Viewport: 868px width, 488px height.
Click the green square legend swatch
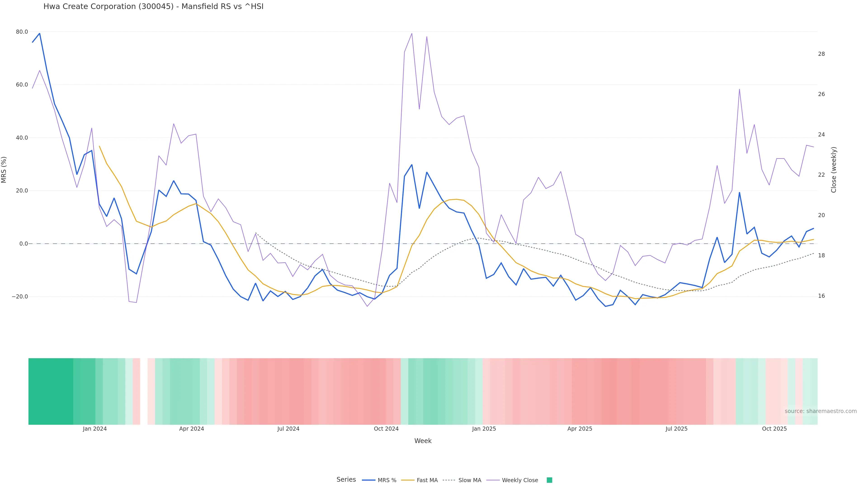pyautogui.click(x=549, y=480)
